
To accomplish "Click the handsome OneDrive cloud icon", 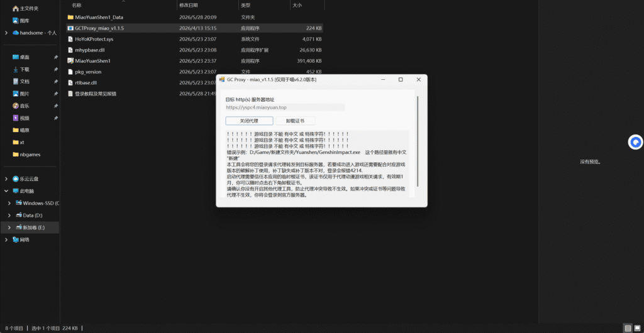I will tap(16, 33).
